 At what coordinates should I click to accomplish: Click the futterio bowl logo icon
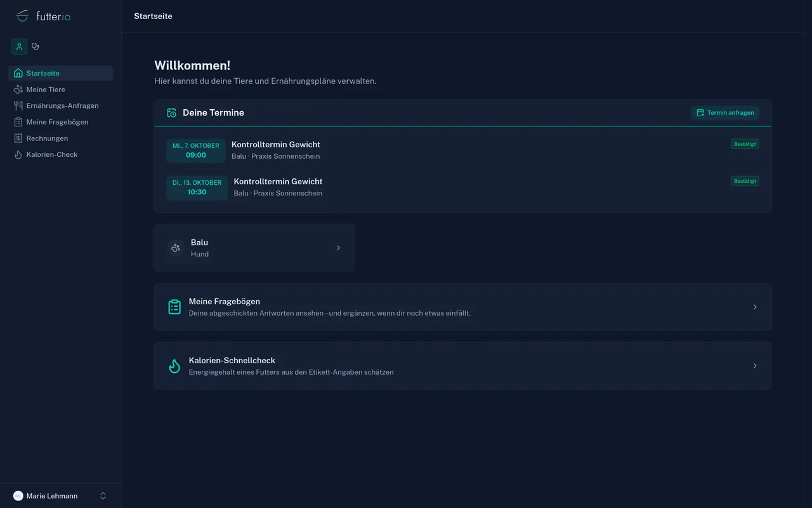click(x=22, y=16)
